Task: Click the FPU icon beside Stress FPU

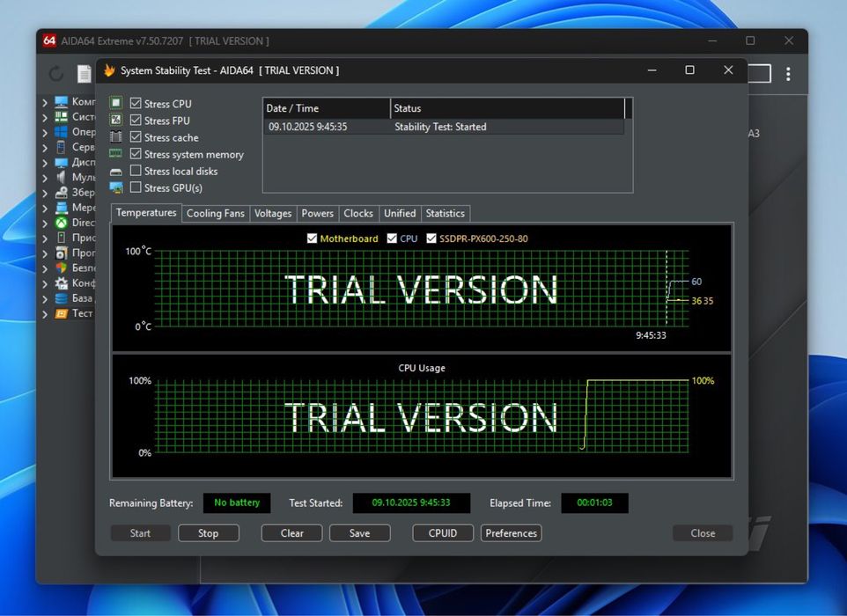Action: [115, 120]
